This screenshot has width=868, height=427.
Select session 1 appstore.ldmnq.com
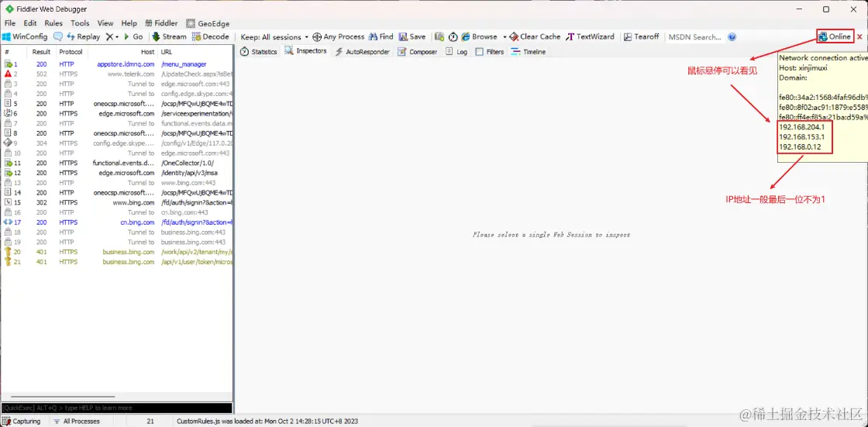(117, 64)
